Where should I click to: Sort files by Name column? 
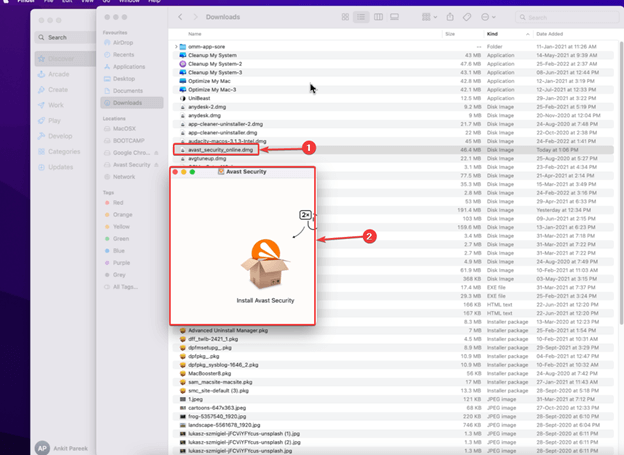point(195,34)
